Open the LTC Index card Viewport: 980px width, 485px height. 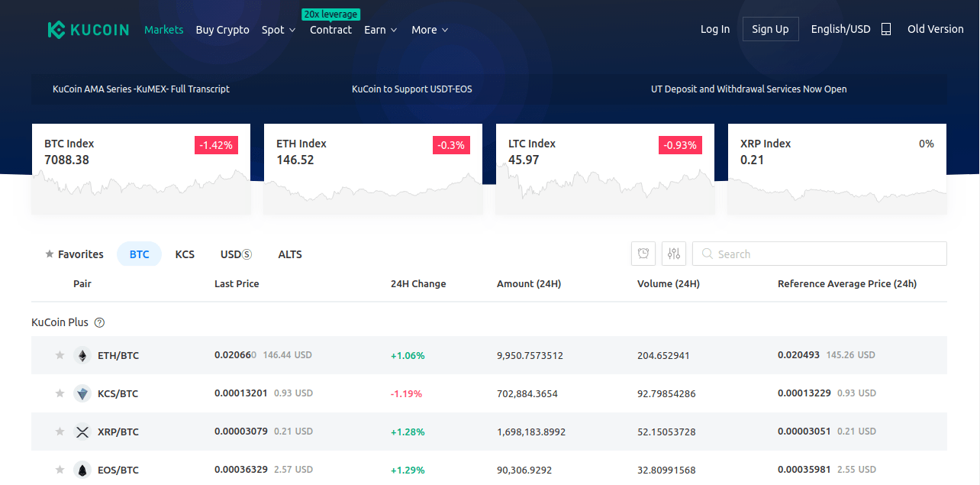point(605,169)
